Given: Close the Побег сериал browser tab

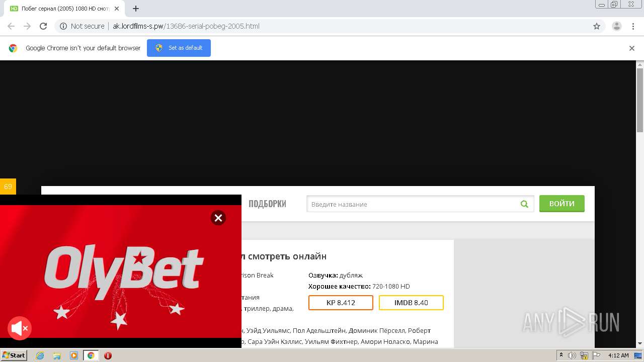Looking at the screenshot, I should [x=117, y=9].
